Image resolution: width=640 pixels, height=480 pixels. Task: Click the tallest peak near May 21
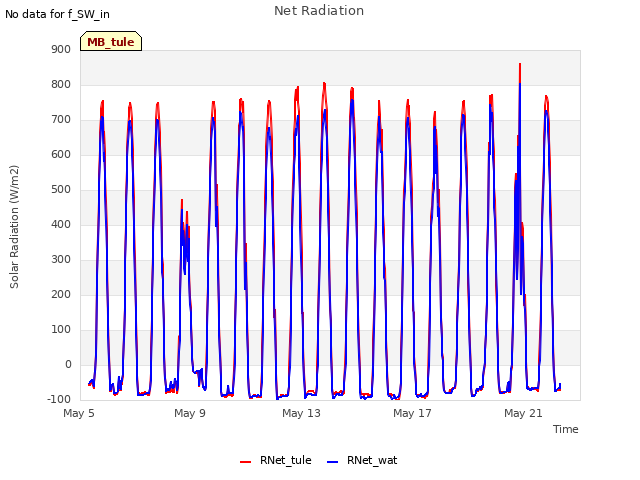520,64
